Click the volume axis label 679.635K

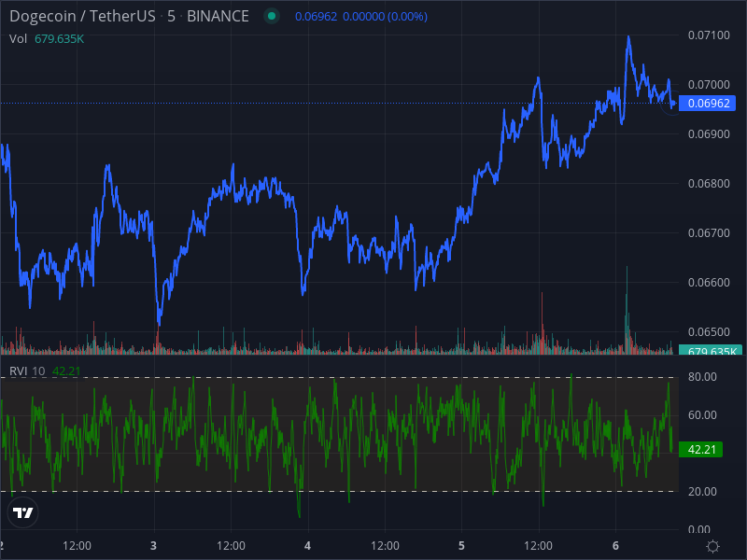(x=711, y=350)
